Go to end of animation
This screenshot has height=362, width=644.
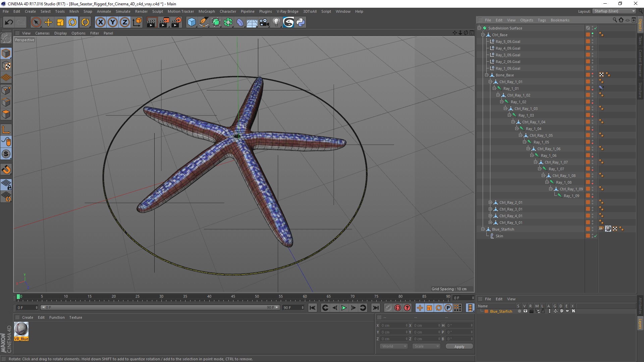376,308
